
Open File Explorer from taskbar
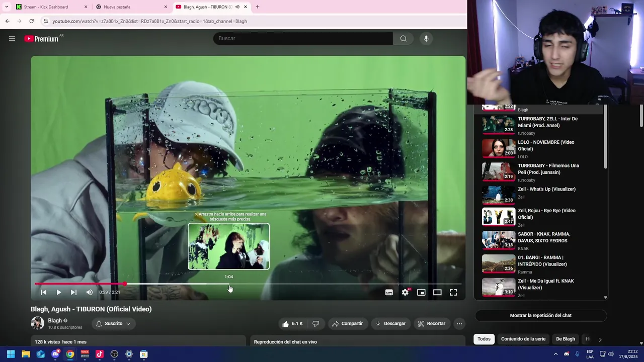pos(26,354)
